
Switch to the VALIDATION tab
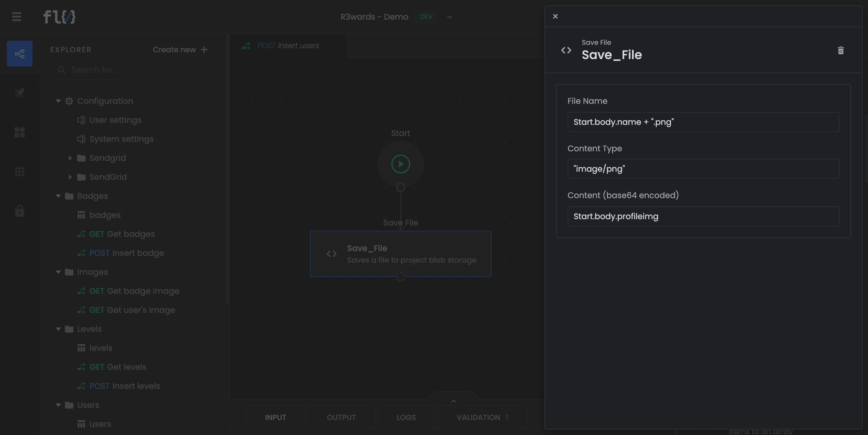point(482,417)
